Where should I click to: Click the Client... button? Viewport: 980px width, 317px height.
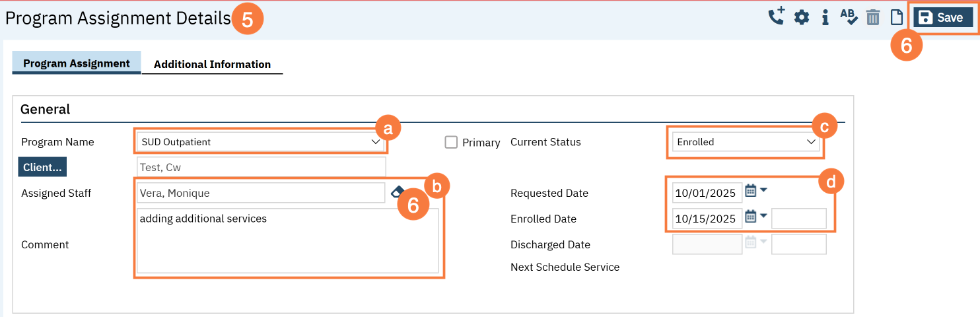[x=42, y=167]
